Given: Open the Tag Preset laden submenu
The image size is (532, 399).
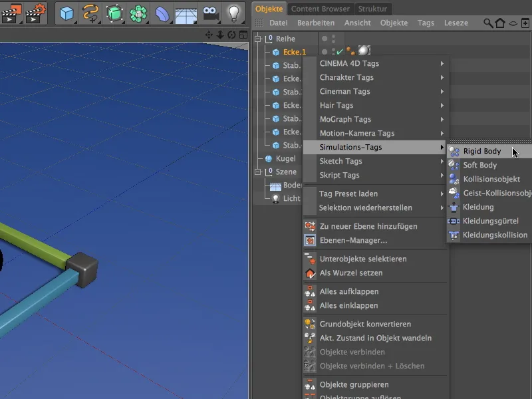Looking at the screenshot, I should click(x=376, y=194).
